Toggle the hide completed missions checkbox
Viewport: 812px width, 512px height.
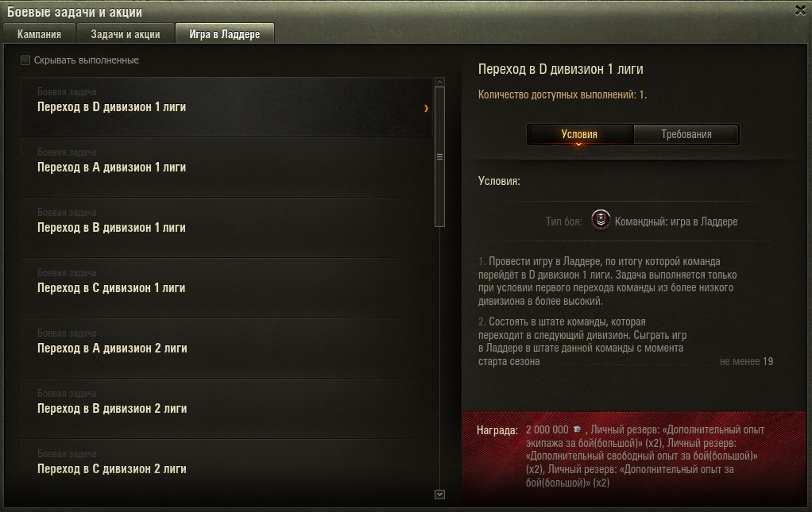(25, 60)
